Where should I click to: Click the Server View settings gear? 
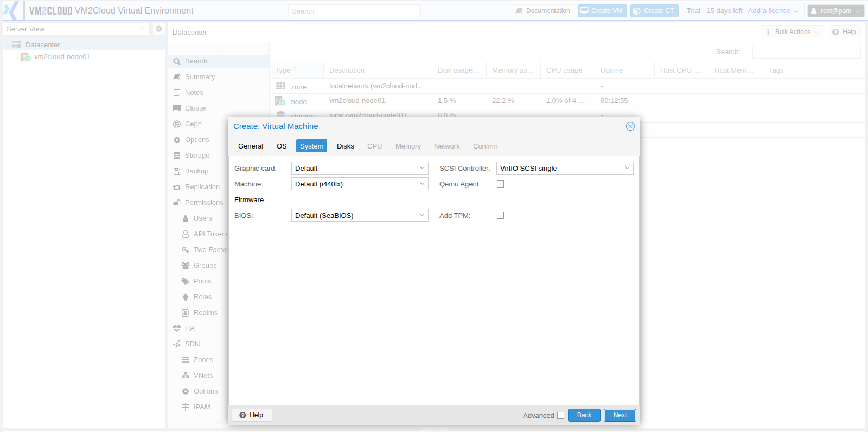click(159, 29)
